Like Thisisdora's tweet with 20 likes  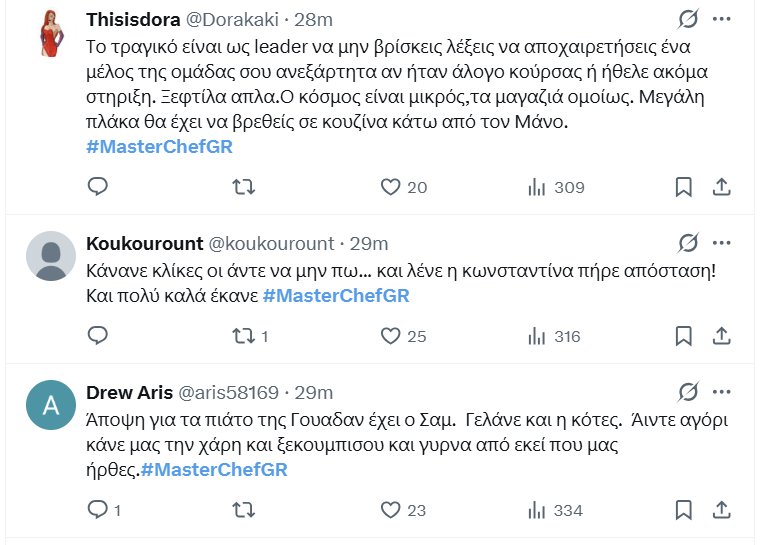pyautogui.click(x=391, y=187)
